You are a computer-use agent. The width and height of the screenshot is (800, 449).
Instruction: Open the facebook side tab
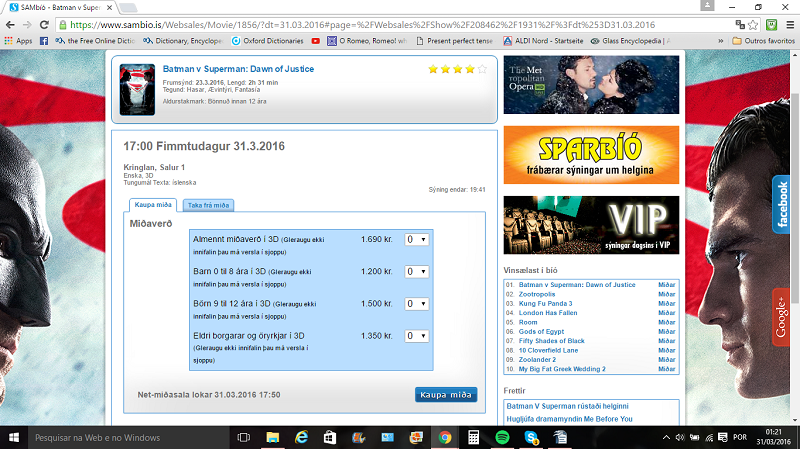(782, 204)
